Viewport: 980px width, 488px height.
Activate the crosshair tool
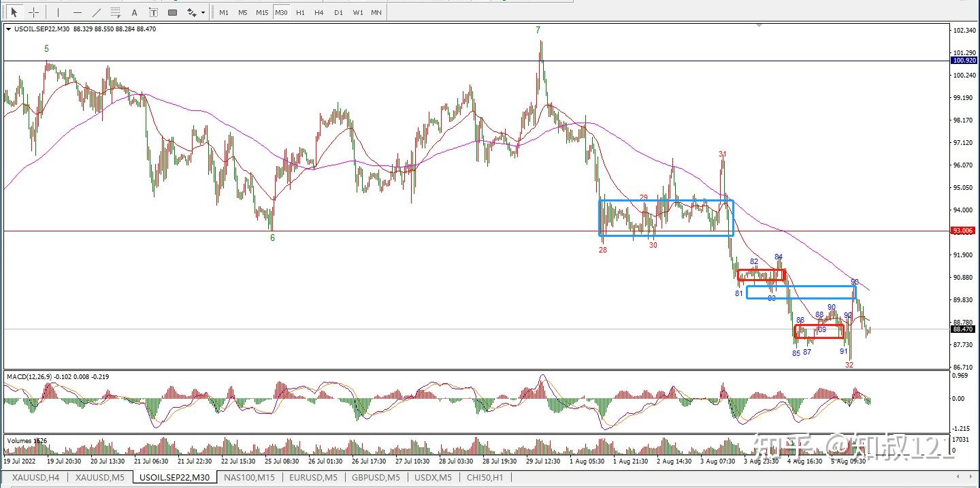click(x=33, y=12)
